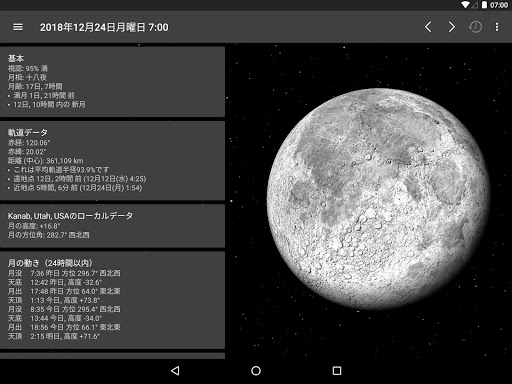Select the 月没 7:36 昨日 row
This screenshot has width=512, height=384.
[x=64, y=273]
